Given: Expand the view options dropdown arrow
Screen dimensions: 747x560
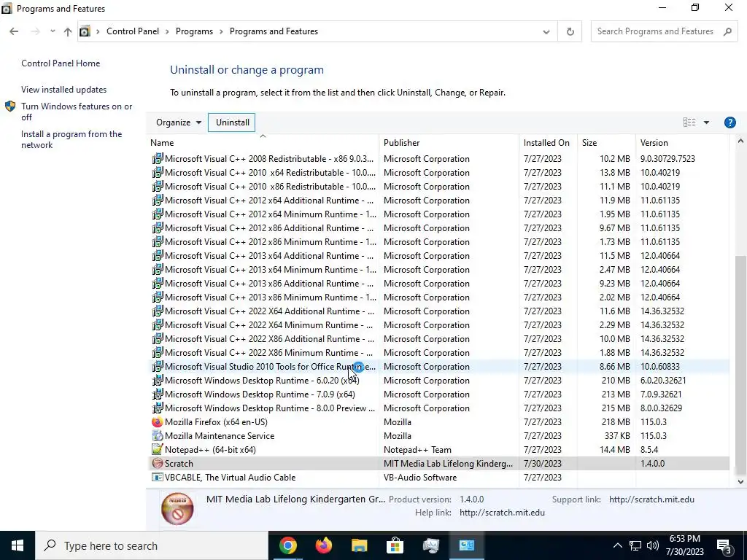Looking at the screenshot, I should [706, 122].
